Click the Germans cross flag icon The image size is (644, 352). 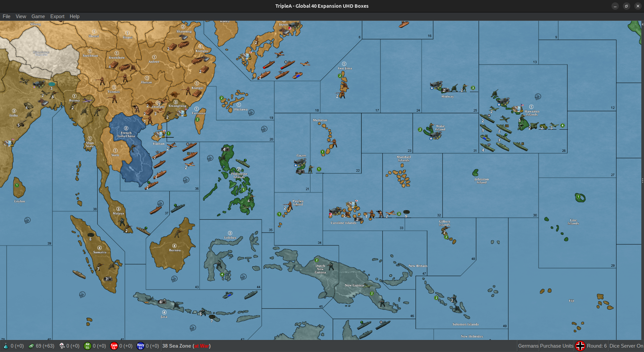coord(580,346)
